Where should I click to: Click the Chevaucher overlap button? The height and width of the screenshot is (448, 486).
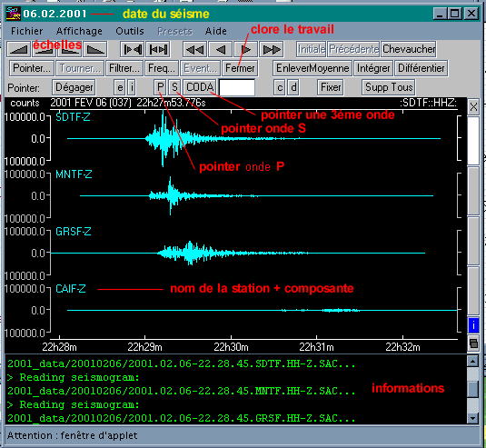pyautogui.click(x=409, y=49)
